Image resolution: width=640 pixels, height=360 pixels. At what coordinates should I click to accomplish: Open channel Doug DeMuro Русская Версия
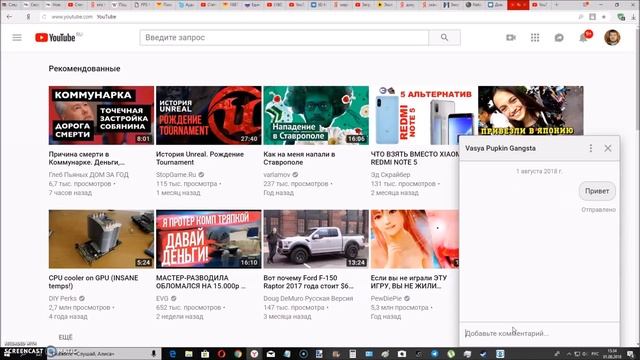[x=308, y=298]
